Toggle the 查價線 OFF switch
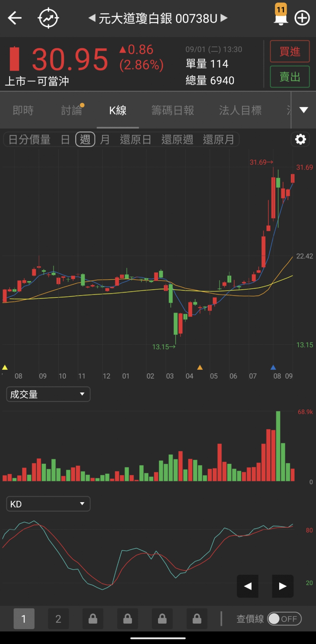The height and width of the screenshot is (644, 316). click(284, 619)
